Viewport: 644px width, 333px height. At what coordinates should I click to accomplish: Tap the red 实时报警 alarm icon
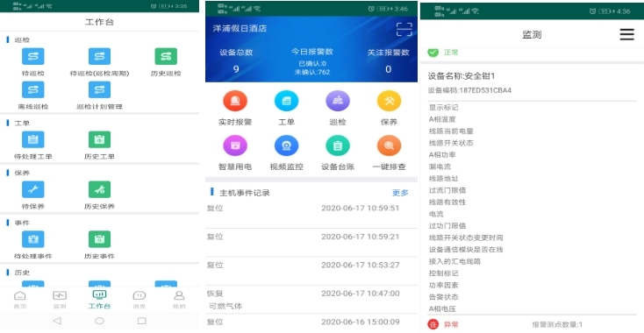point(235,101)
